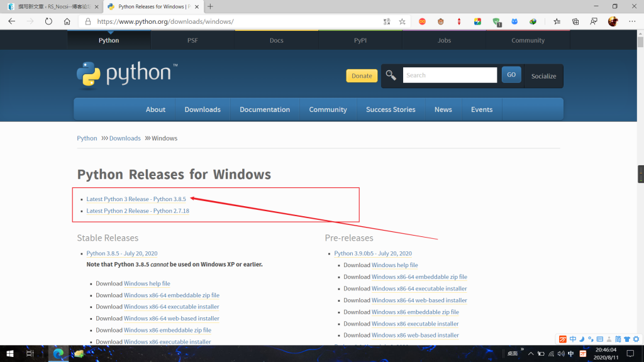Select the PyPI top navigation tab
This screenshot has width=644, height=362.
tap(360, 40)
